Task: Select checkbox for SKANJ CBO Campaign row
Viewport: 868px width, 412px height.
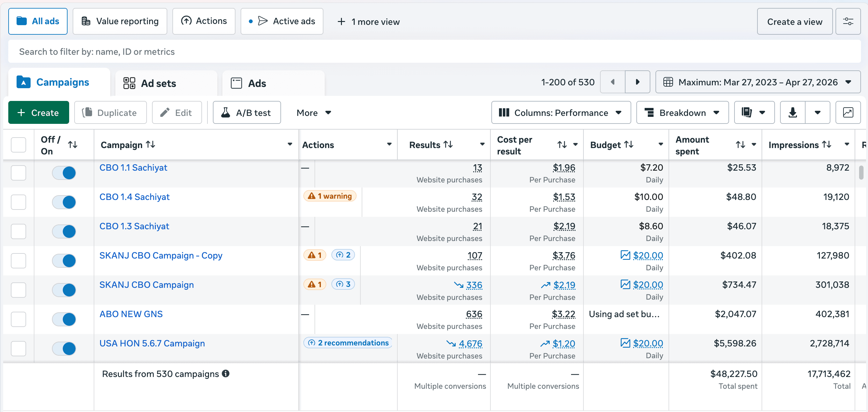Action: click(18, 290)
